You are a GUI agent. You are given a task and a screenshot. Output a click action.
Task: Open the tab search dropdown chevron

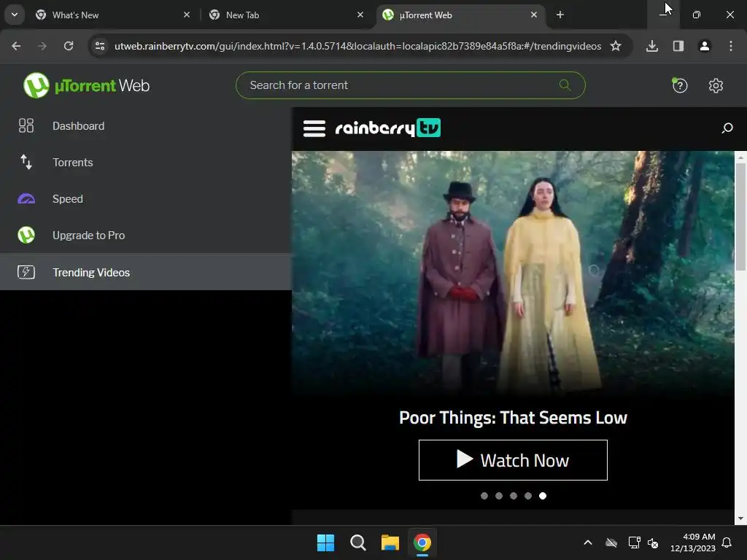(x=15, y=15)
